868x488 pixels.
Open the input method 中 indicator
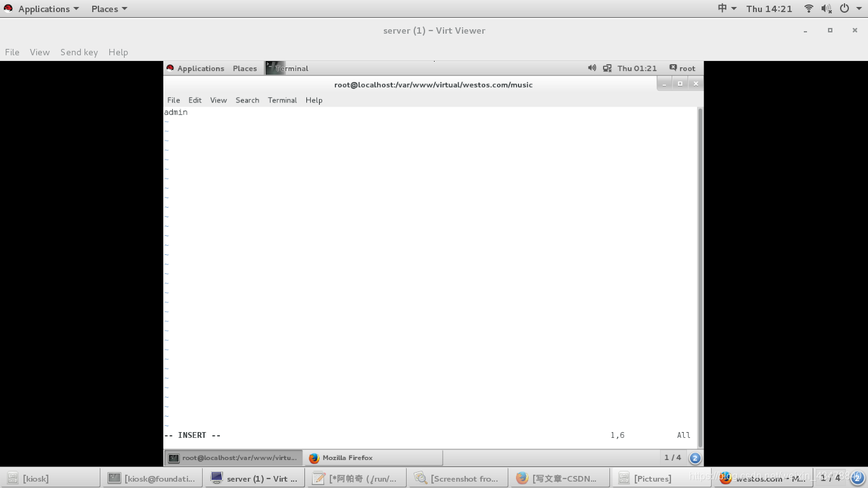(727, 8)
